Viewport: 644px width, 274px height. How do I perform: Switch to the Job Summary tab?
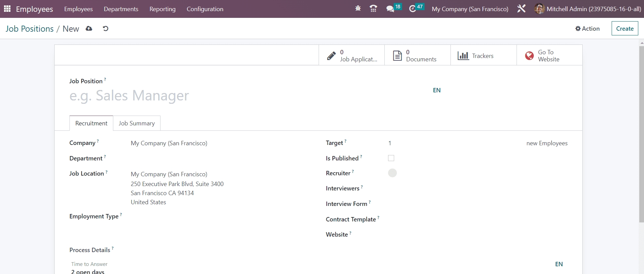point(137,123)
